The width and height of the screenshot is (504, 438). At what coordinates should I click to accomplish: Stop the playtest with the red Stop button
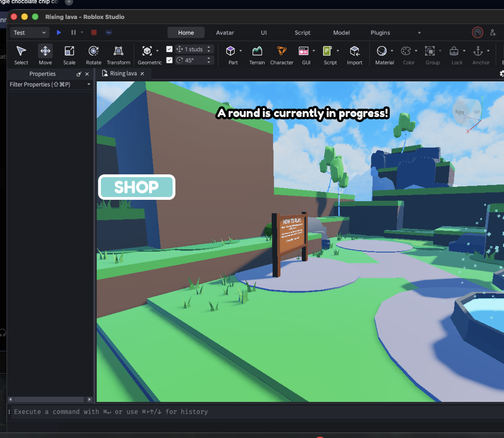point(94,32)
